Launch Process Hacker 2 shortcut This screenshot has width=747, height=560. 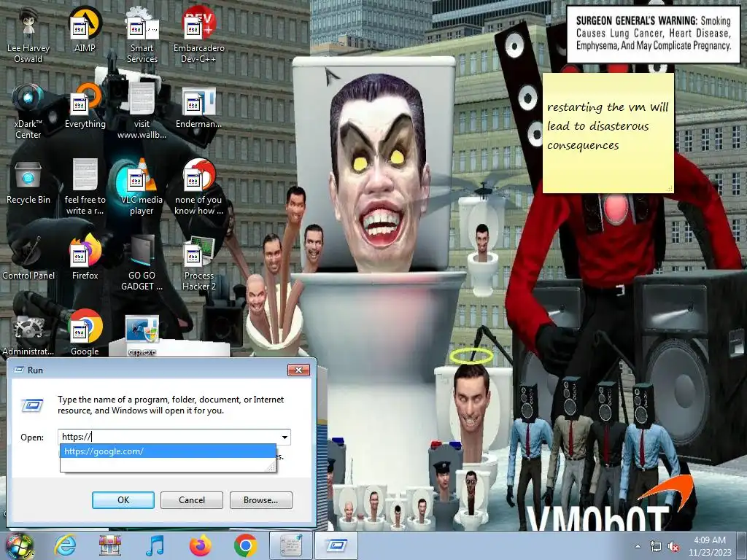click(198, 262)
